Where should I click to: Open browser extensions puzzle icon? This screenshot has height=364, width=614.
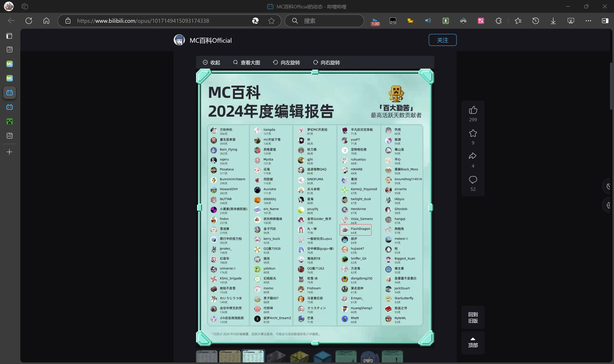click(498, 21)
